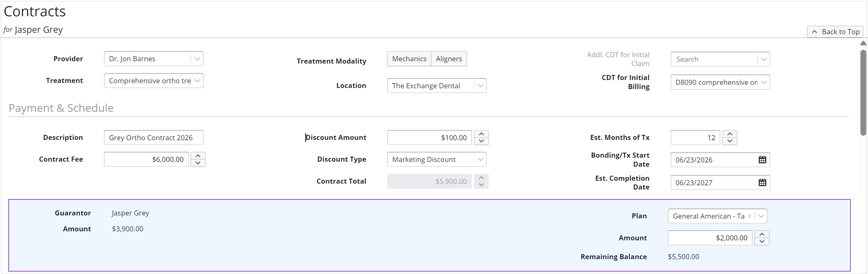868x274 pixels.
Task: Click the Discount Amount input field
Action: [429, 138]
